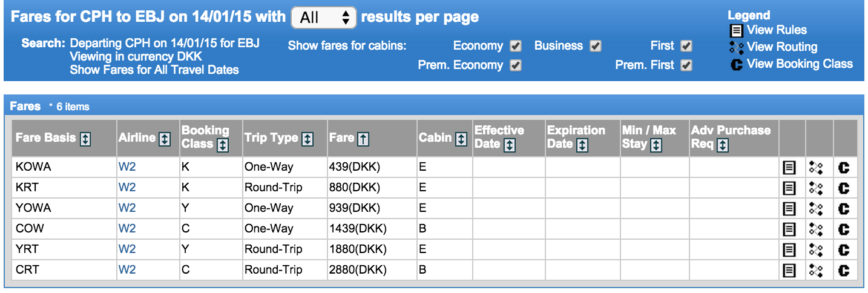Toggle the Business cabin checkbox
868x293 pixels.
596,46
